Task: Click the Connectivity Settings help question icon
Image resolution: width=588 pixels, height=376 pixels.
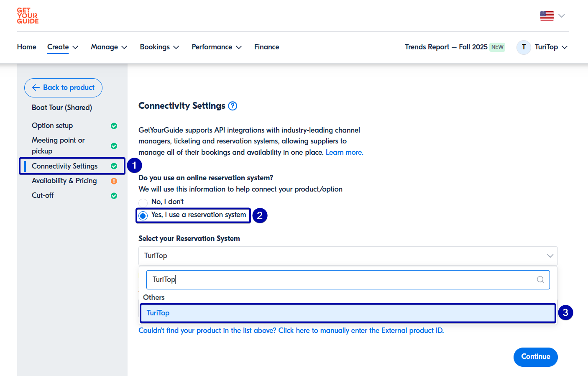Action: click(233, 106)
